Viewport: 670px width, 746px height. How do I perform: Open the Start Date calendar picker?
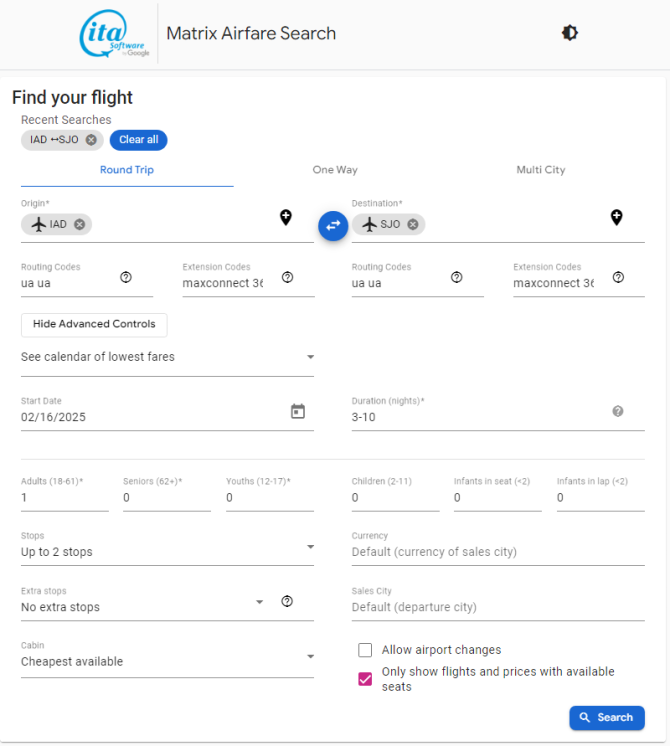(298, 411)
